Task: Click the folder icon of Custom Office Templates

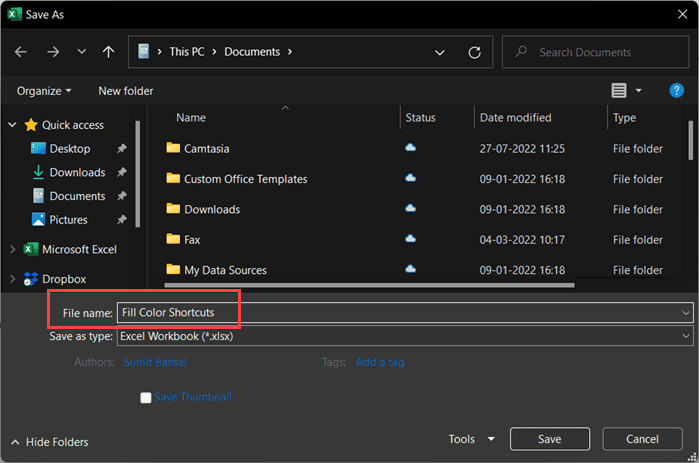Action: click(173, 178)
